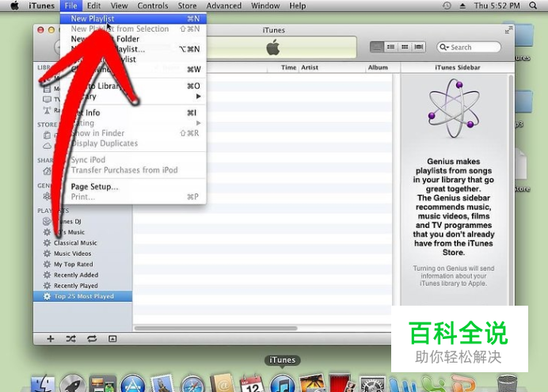Image resolution: width=548 pixels, height=392 pixels.
Task: Choose Display Duplicates menu item
Action: (133, 143)
